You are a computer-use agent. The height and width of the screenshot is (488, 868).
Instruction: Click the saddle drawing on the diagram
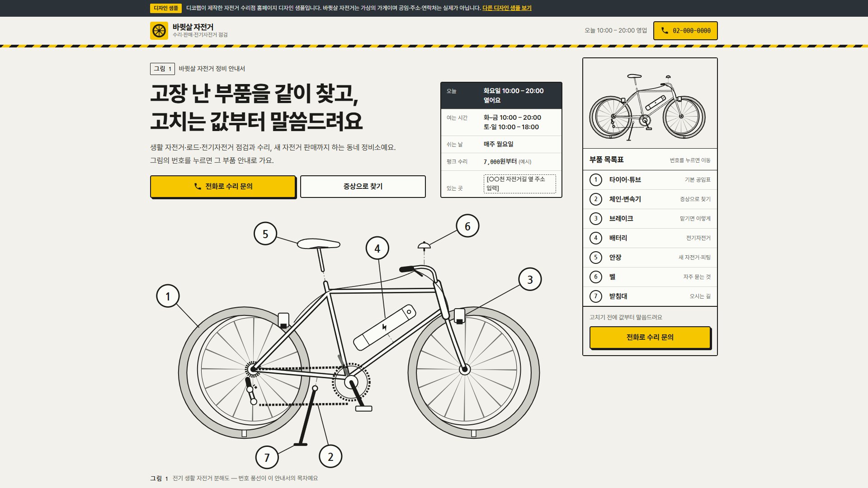318,244
